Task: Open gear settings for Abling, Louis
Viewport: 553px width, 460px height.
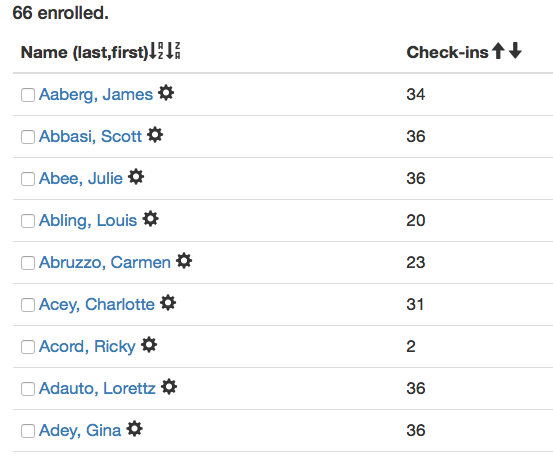Action: (150, 219)
